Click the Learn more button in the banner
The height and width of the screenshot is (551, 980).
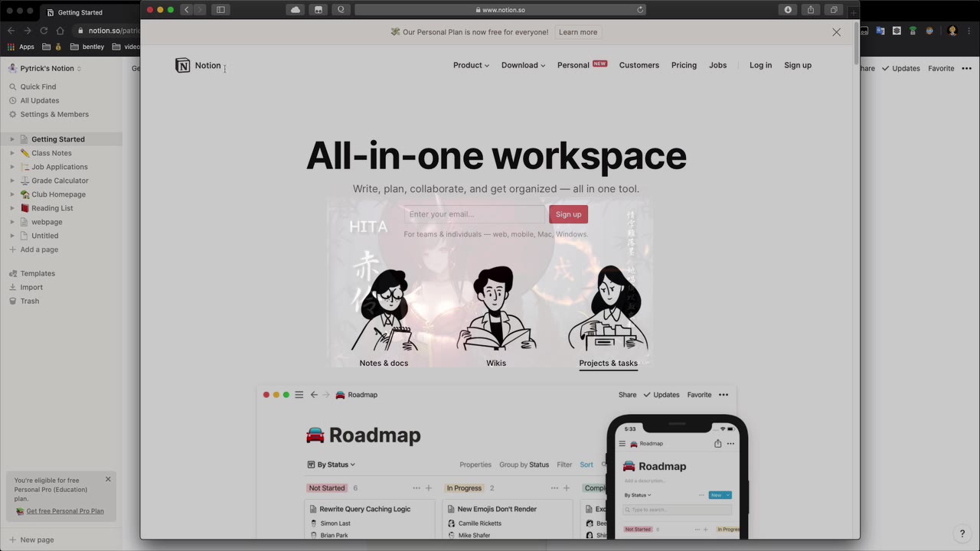click(x=578, y=32)
